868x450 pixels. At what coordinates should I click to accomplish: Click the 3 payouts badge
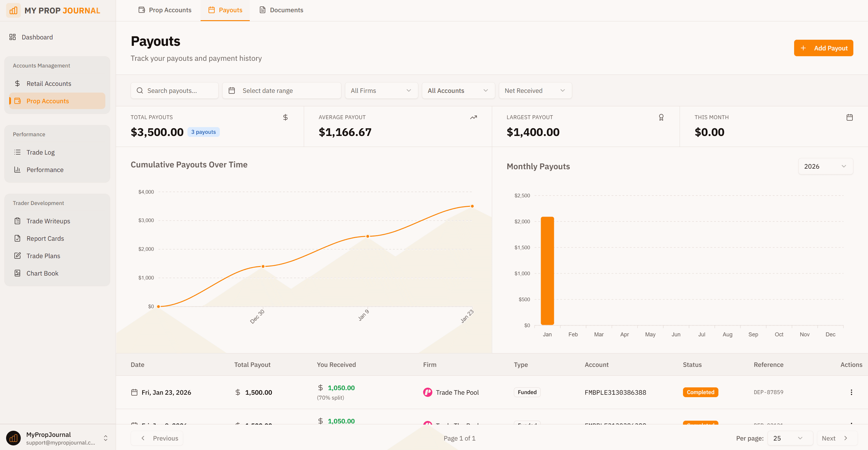click(x=204, y=132)
